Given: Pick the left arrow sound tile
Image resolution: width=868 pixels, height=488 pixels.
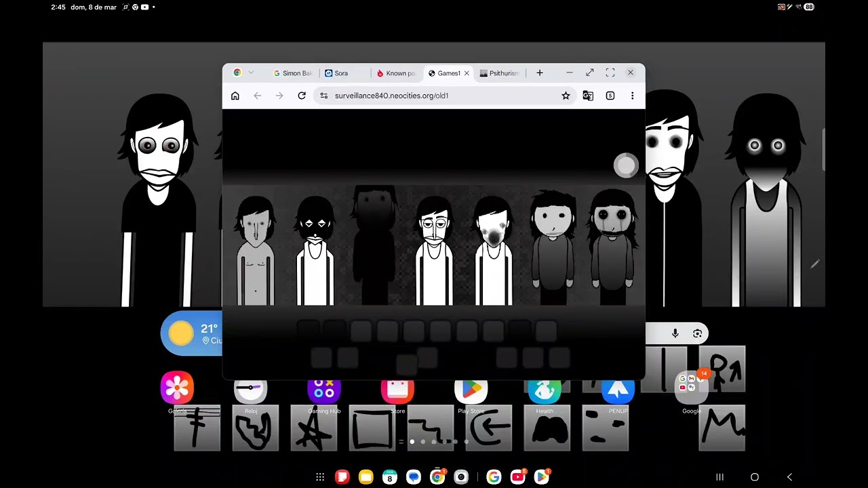Looking at the screenshot, I should tap(489, 430).
